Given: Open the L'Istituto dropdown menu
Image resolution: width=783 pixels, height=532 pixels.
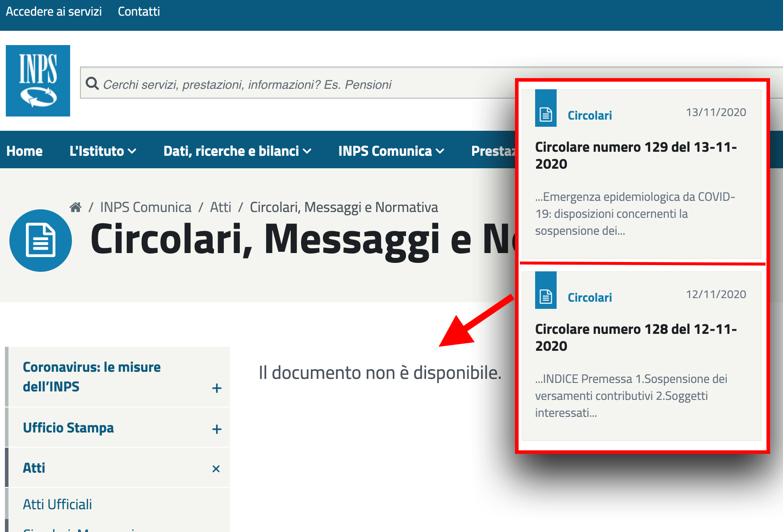Looking at the screenshot, I should [103, 151].
